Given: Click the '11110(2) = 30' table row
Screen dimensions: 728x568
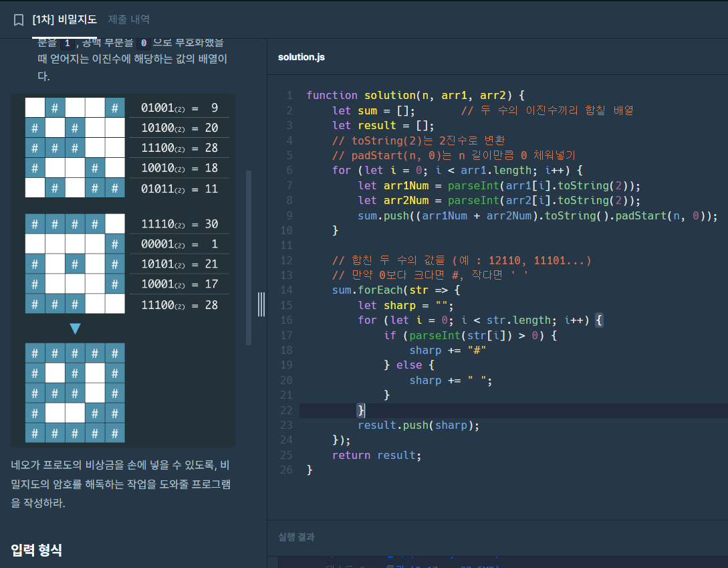Looking at the screenshot, I should pos(179,224).
